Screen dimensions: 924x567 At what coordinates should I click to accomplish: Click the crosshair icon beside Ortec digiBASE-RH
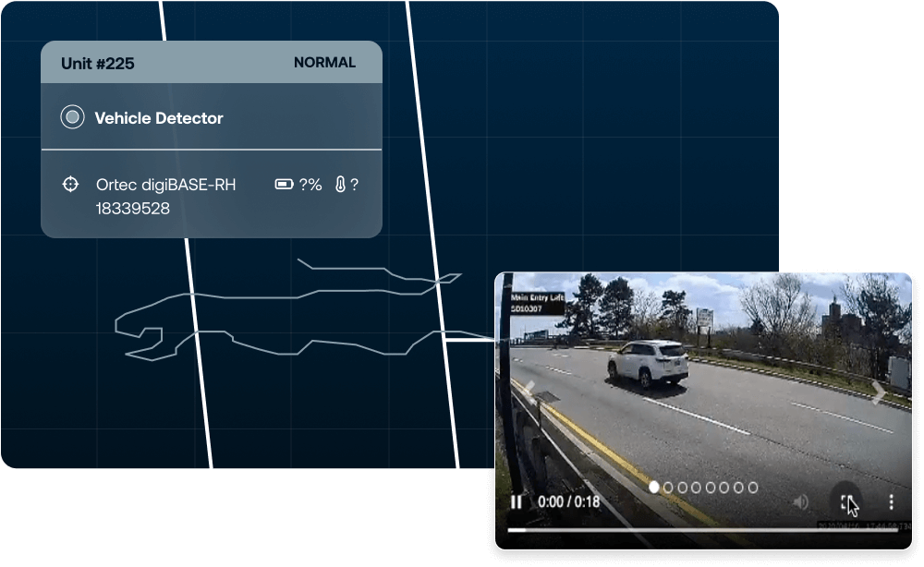point(70,185)
